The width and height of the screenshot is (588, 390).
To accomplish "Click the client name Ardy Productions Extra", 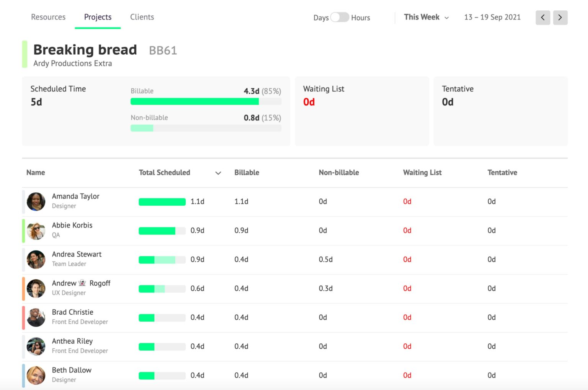I will coord(73,63).
